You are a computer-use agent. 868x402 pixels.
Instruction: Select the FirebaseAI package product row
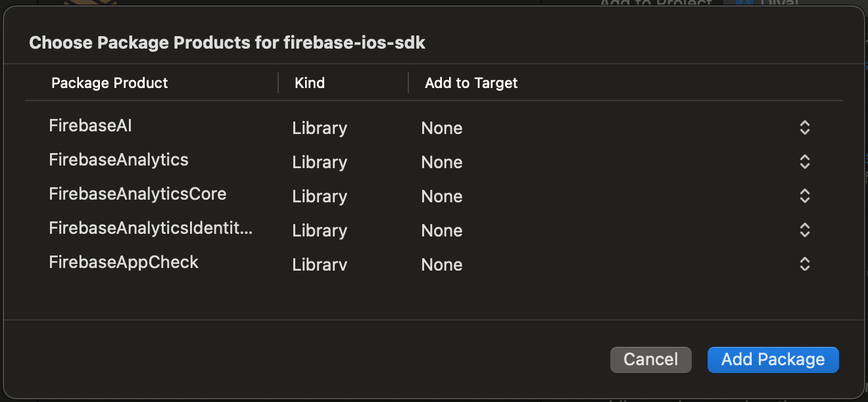coord(91,125)
